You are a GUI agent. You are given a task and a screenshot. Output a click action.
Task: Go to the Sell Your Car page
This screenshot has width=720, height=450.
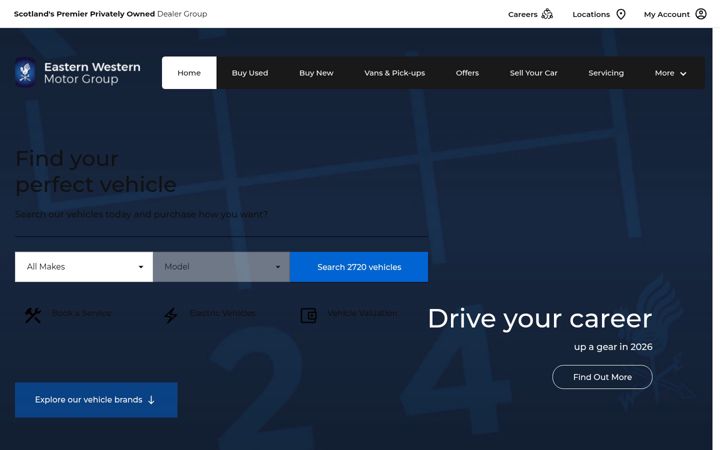pos(533,73)
